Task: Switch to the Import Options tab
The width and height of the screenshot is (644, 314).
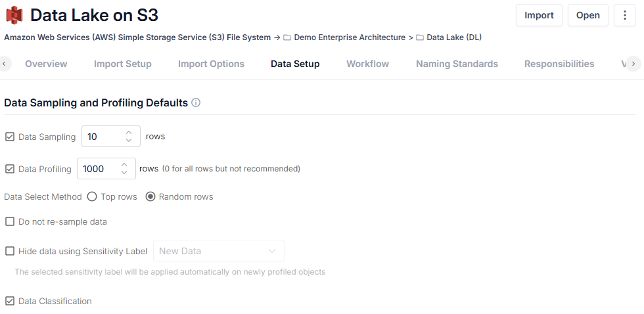Action: (x=211, y=64)
